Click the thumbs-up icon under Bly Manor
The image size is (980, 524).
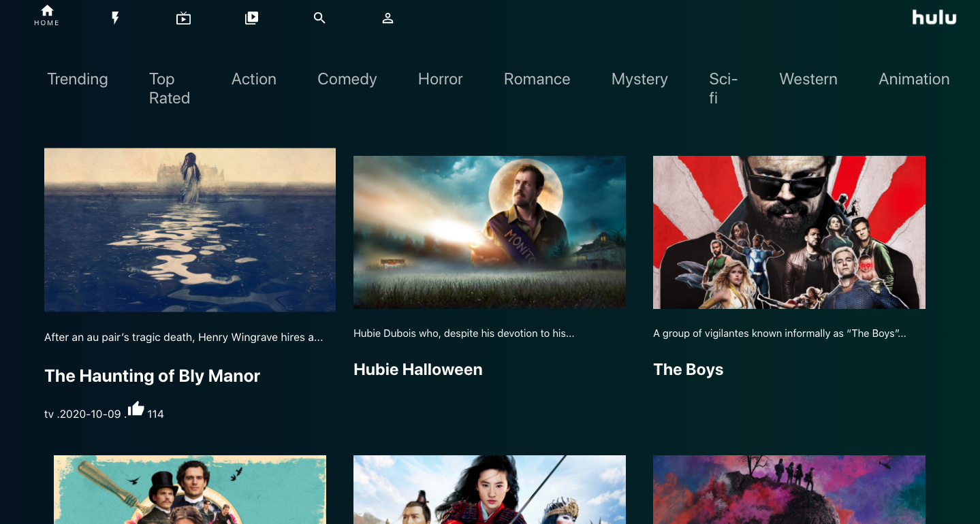(x=136, y=408)
